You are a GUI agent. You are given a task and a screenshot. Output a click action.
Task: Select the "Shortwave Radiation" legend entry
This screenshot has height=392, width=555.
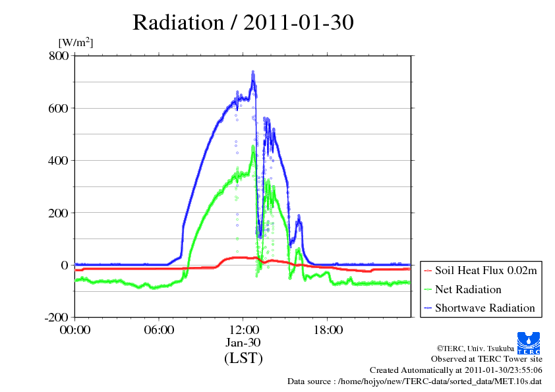click(x=479, y=308)
